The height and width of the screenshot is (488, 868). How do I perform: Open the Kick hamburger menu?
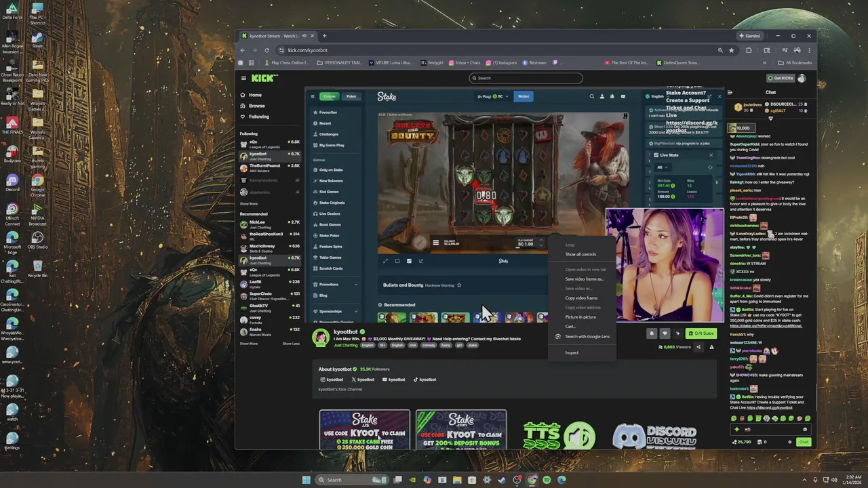(x=243, y=78)
